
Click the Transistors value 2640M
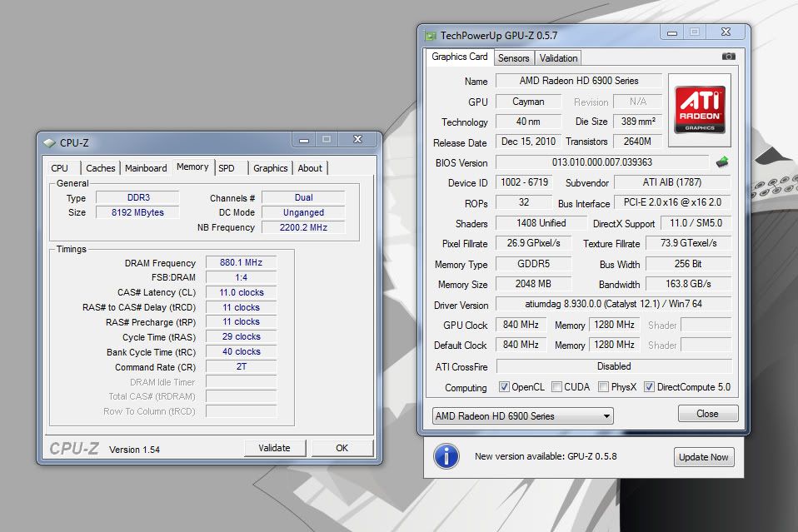[x=638, y=142]
